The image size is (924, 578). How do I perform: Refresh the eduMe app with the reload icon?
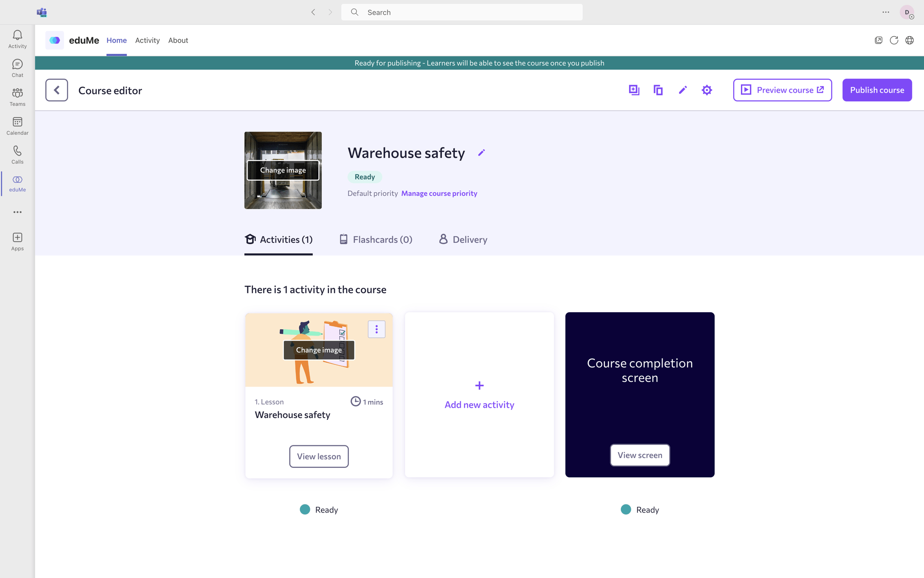(894, 40)
